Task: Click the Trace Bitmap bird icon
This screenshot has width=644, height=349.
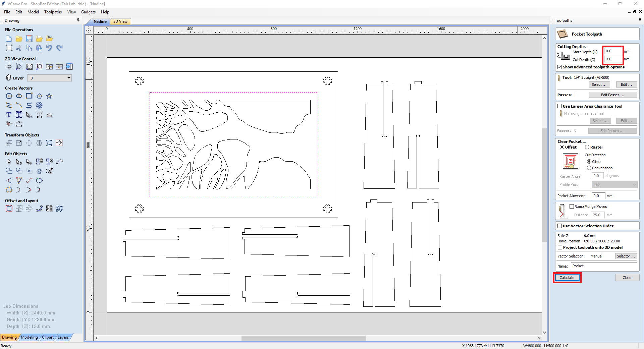Action: tap(9, 124)
